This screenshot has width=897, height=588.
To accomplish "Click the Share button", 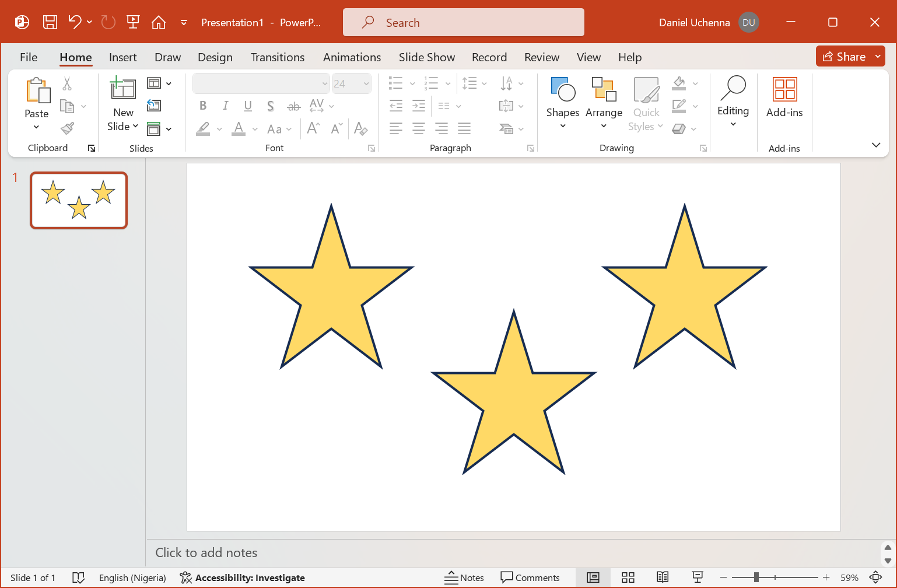I will pyautogui.click(x=844, y=57).
